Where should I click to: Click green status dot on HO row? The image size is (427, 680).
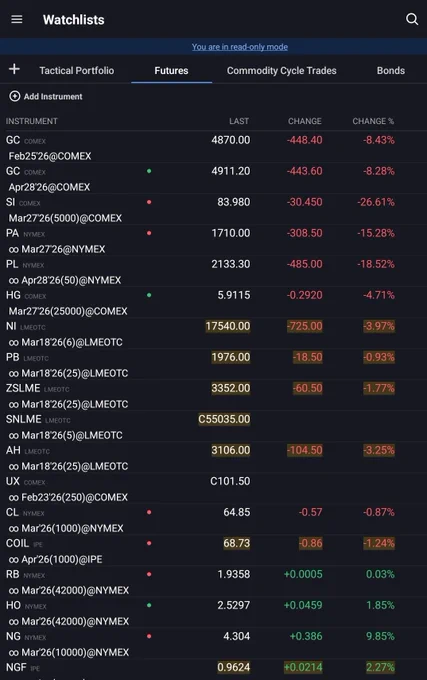[x=149, y=605]
